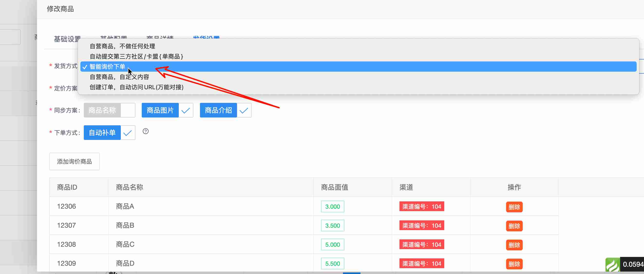Click the 3.000 face value tag

332,207
